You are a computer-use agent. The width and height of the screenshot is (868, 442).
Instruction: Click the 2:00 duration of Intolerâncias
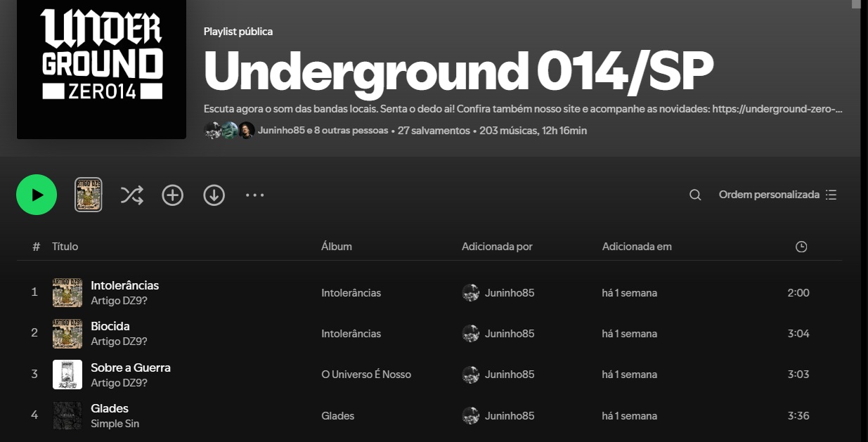pyautogui.click(x=798, y=293)
